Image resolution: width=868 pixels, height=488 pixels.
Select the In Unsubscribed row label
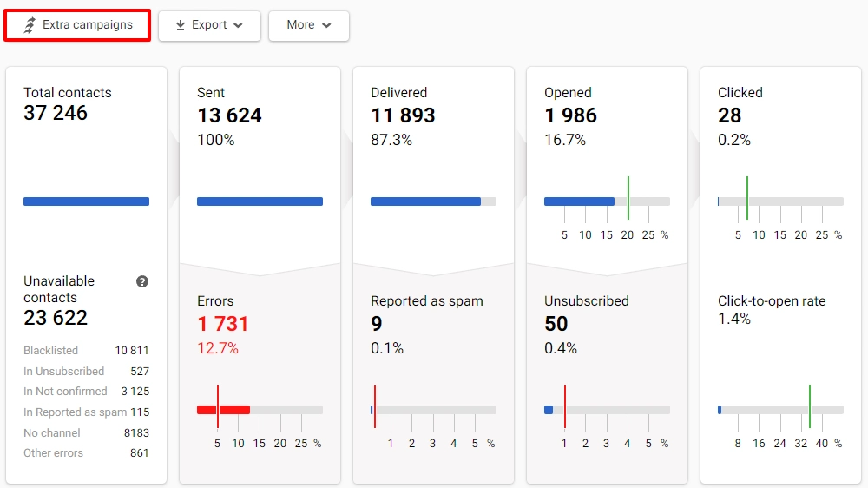(63, 371)
